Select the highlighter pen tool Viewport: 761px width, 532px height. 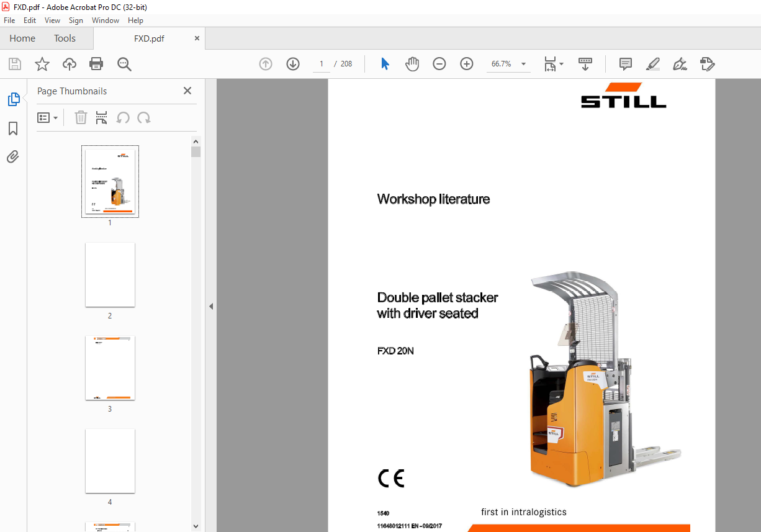[652, 64]
